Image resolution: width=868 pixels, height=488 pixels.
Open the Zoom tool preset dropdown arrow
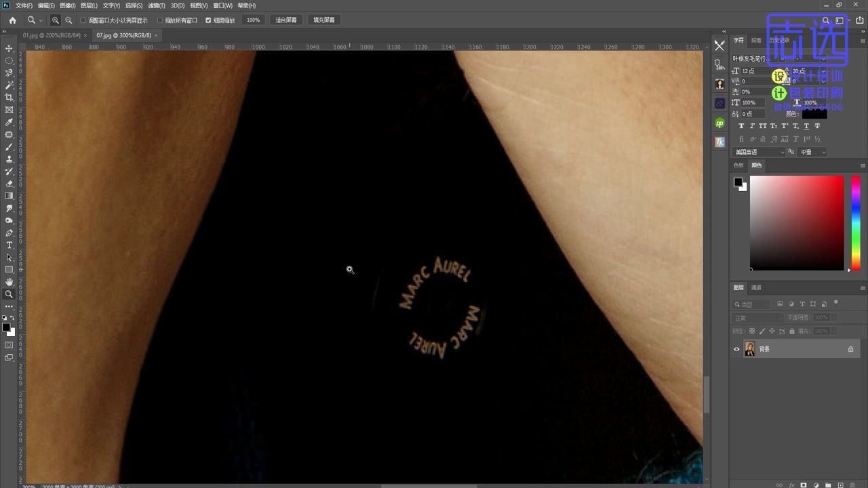point(41,20)
